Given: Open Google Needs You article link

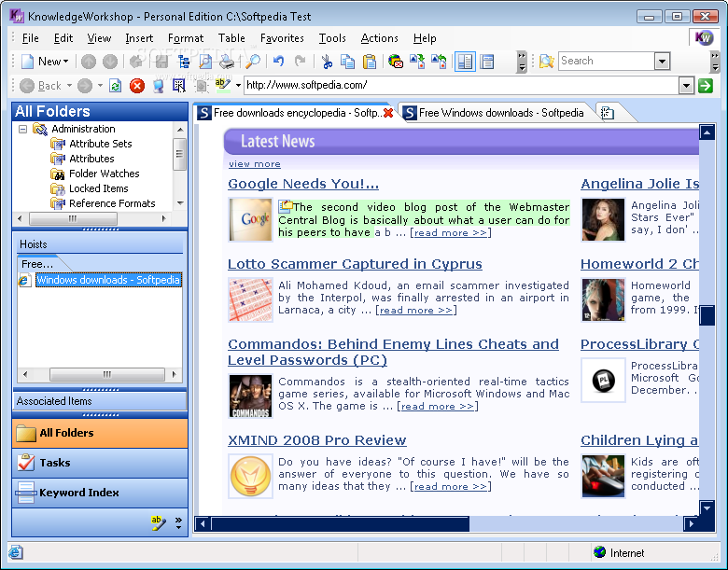Looking at the screenshot, I should point(303,184).
